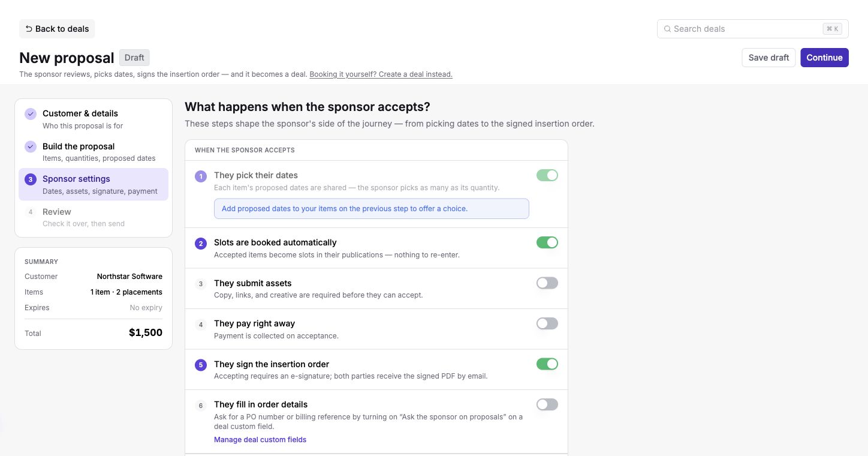Go to the Build the proposal step
The image size is (868, 456).
(94, 152)
